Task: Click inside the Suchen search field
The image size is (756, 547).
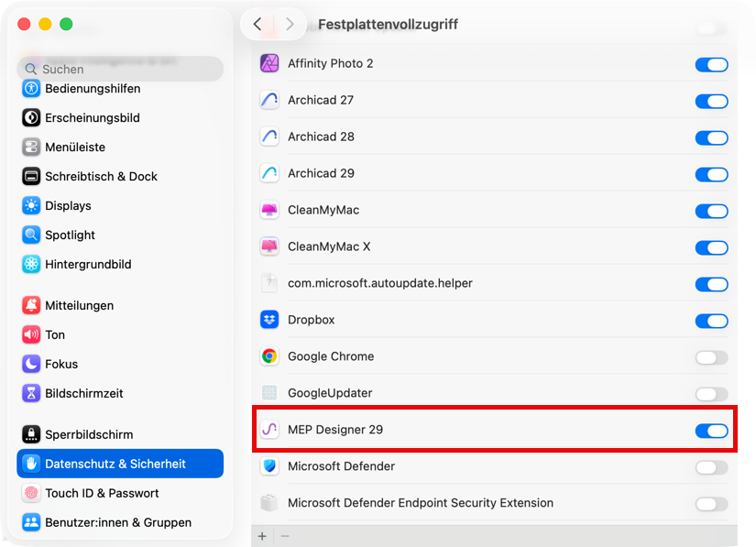Action: click(119, 69)
